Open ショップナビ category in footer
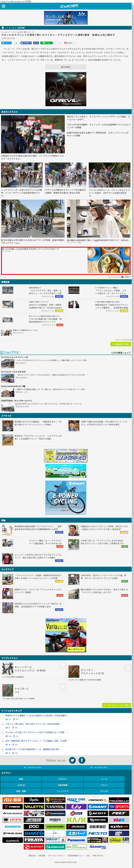The width and height of the screenshot is (134, 868). coord(62,791)
